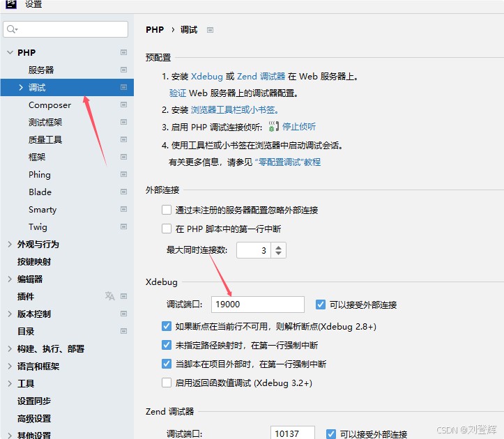Open the "零配置调试"教程 link
This screenshot has width=504, height=439.
[x=288, y=162]
